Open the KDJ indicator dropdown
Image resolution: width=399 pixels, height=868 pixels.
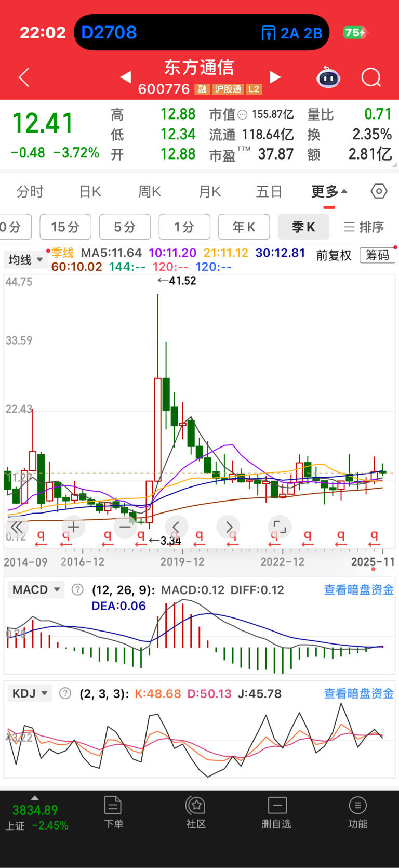tap(30, 693)
